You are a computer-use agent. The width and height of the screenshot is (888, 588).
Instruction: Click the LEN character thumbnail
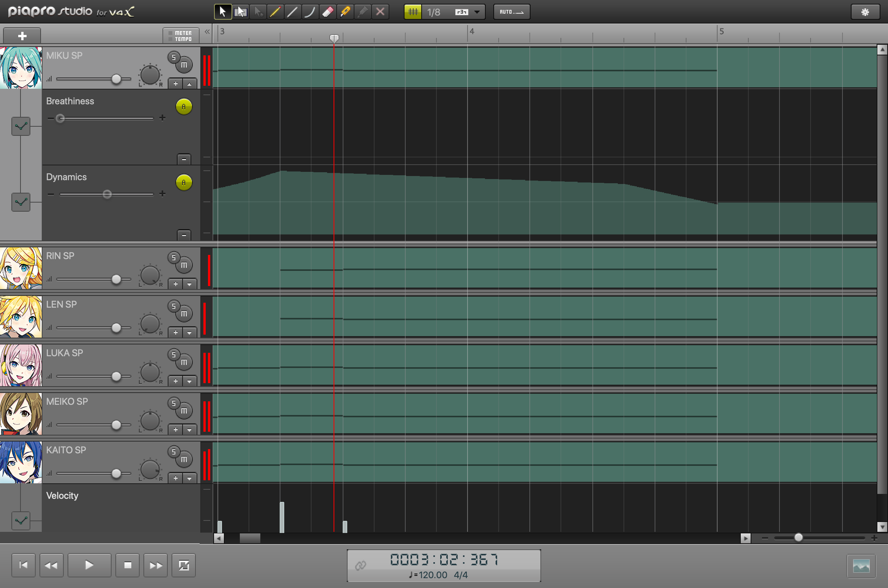tap(21, 317)
